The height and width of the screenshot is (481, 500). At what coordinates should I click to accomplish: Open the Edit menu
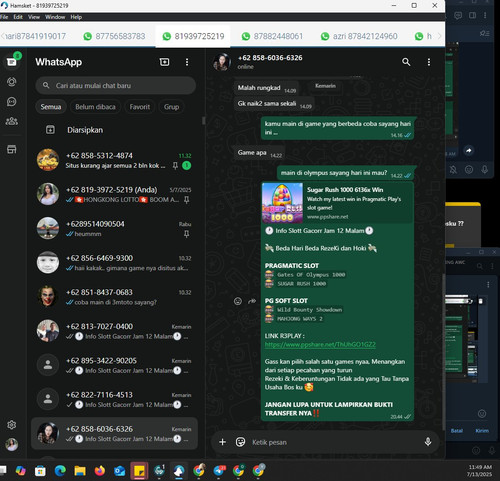[18, 17]
